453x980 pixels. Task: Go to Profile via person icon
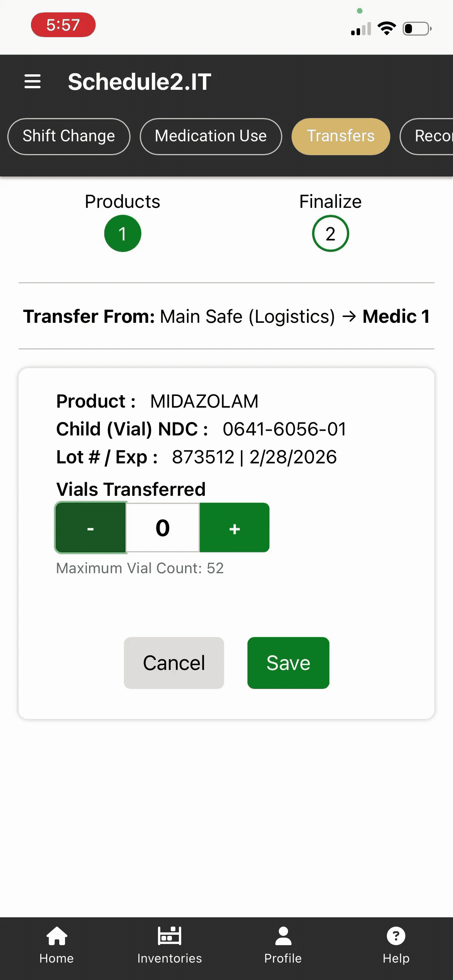click(283, 937)
